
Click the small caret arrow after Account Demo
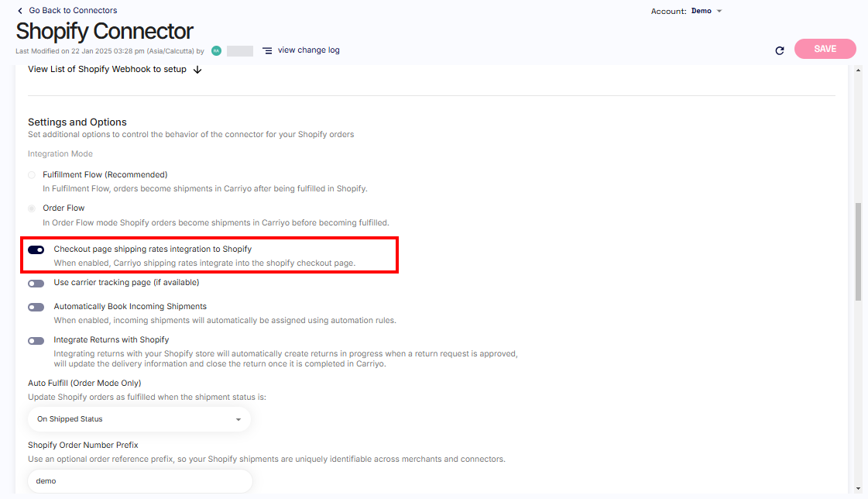[719, 11]
